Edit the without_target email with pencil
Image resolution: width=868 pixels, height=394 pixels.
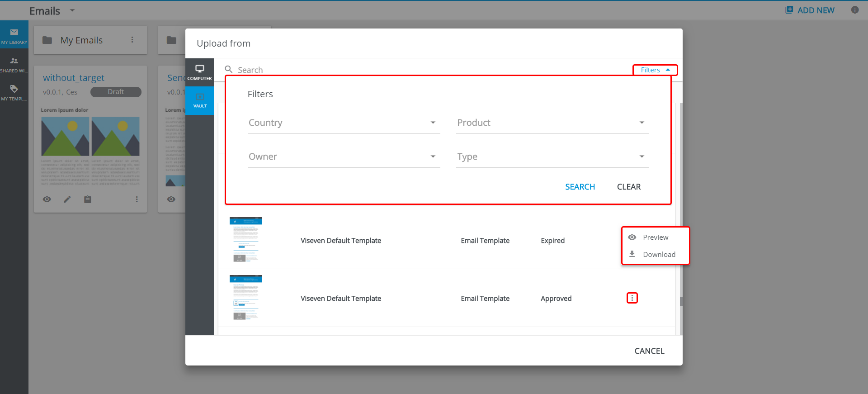67,199
